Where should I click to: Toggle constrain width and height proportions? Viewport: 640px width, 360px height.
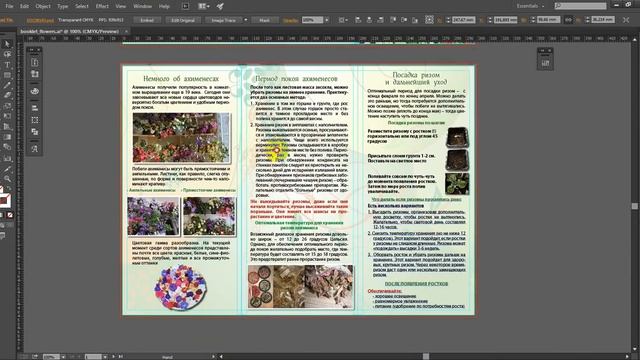[568, 20]
